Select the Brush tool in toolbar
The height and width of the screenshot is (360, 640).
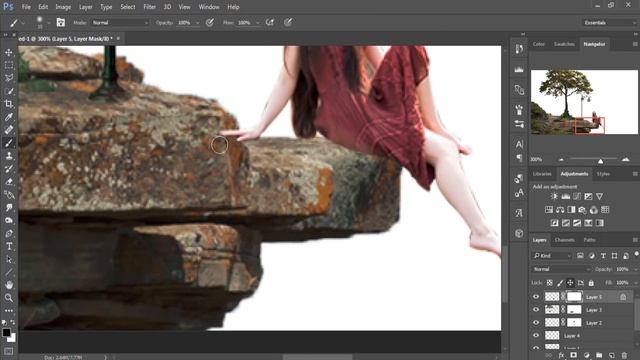(x=9, y=143)
